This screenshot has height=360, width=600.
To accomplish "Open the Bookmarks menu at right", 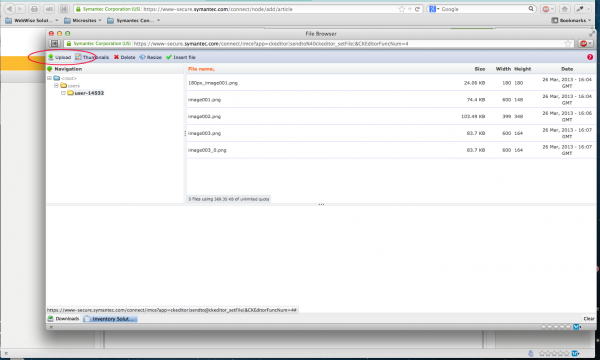I will pos(572,20).
